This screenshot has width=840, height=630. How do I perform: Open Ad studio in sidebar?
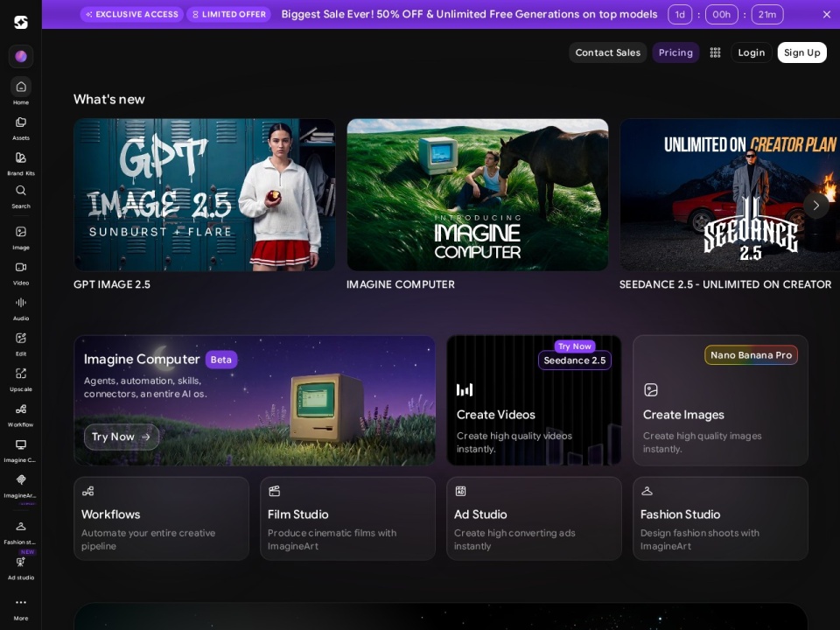coord(21,568)
